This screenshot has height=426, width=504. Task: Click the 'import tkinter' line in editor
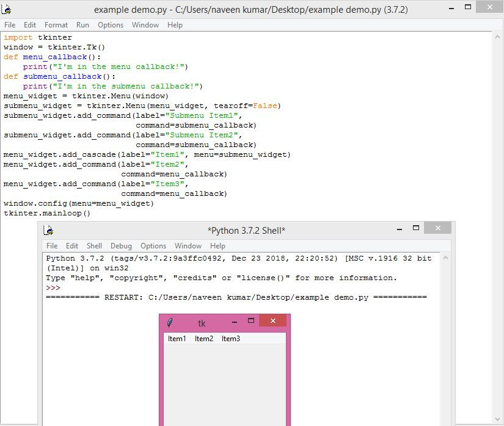pyautogui.click(x=38, y=37)
